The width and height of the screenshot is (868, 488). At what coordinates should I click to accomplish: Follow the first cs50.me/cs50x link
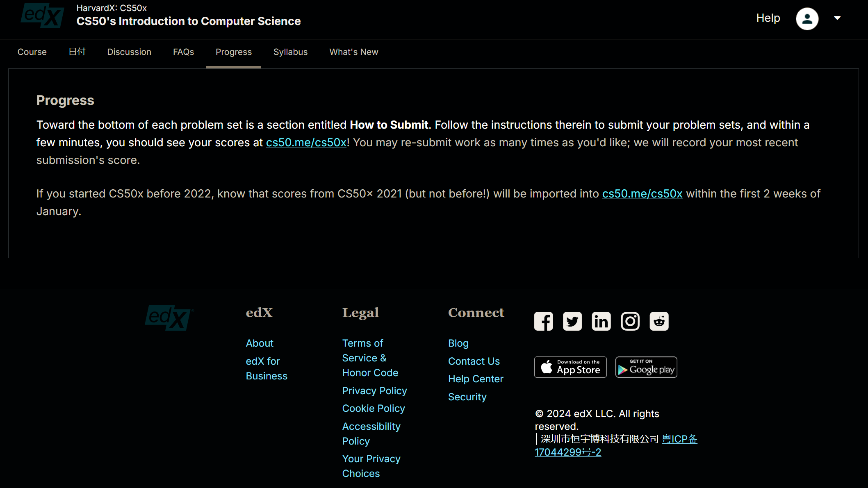pos(306,143)
